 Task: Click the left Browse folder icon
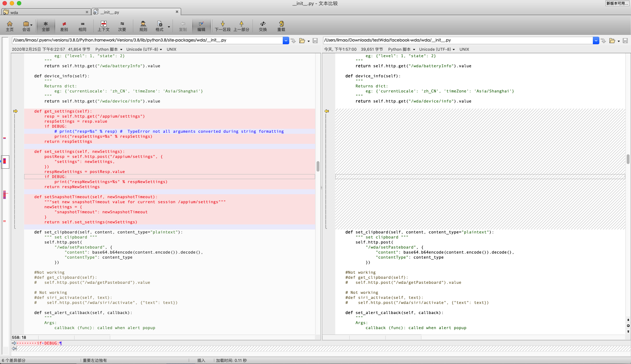point(302,41)
